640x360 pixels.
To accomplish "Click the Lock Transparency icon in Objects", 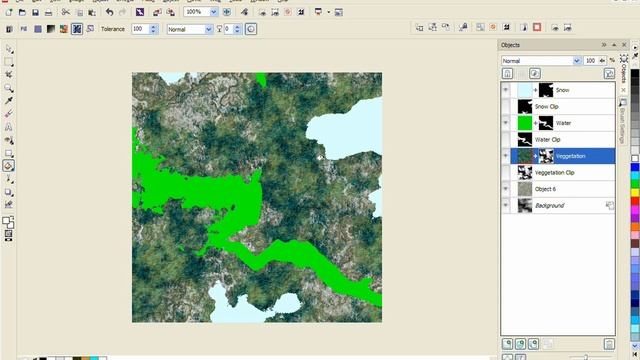I will point(507,73).
